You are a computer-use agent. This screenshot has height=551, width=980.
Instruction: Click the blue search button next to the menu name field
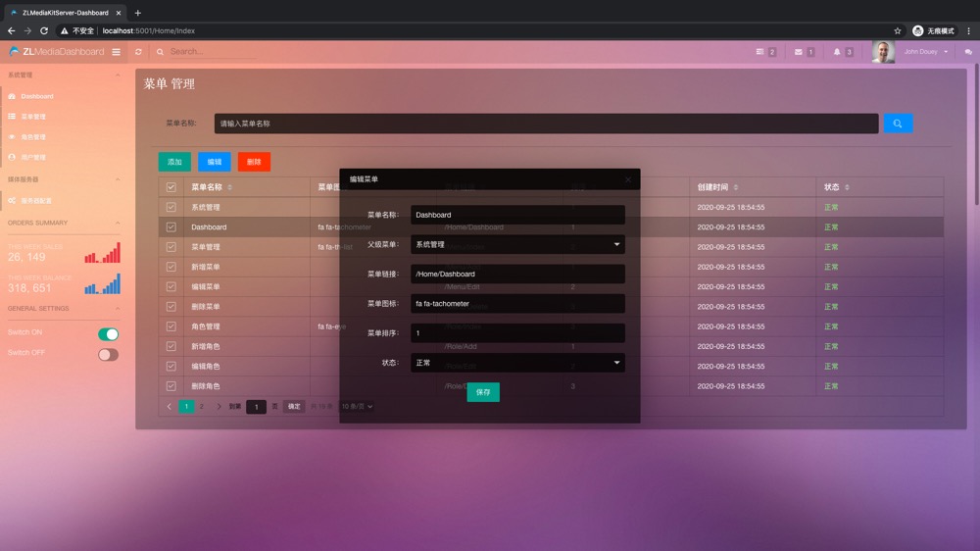pyautogui.click(x=898, y=124)
